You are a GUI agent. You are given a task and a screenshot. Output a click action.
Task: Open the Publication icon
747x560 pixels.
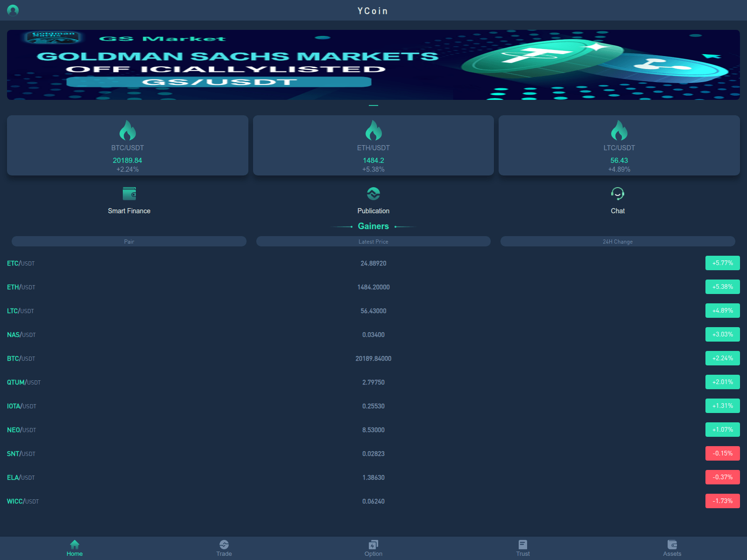click(x=373, y=193)
